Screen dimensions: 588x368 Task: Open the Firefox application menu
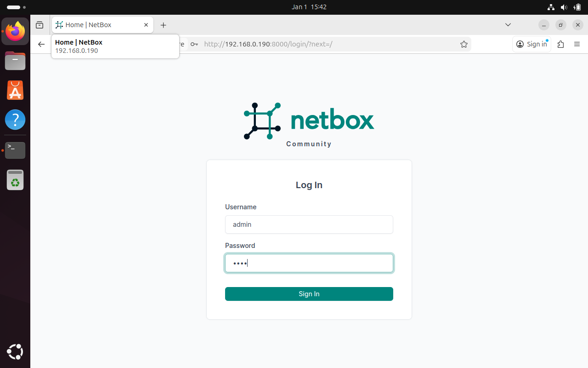[x=577, y=44]
